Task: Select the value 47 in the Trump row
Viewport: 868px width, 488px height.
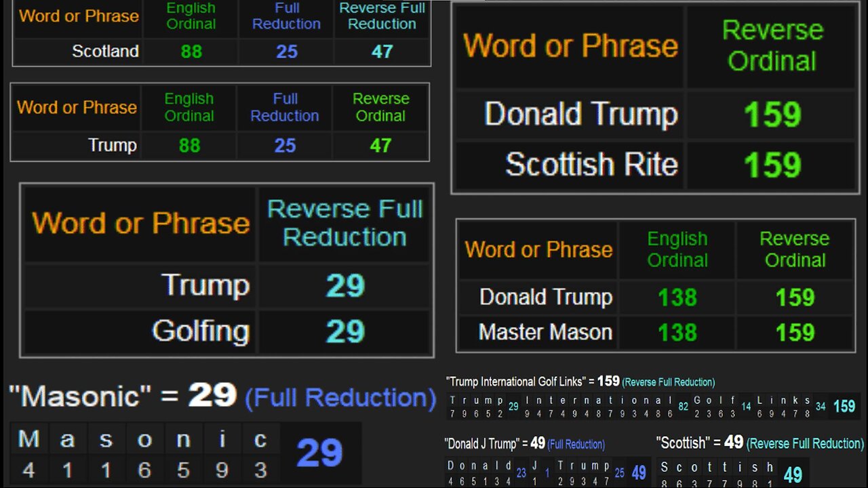Action: pos(380,146)
